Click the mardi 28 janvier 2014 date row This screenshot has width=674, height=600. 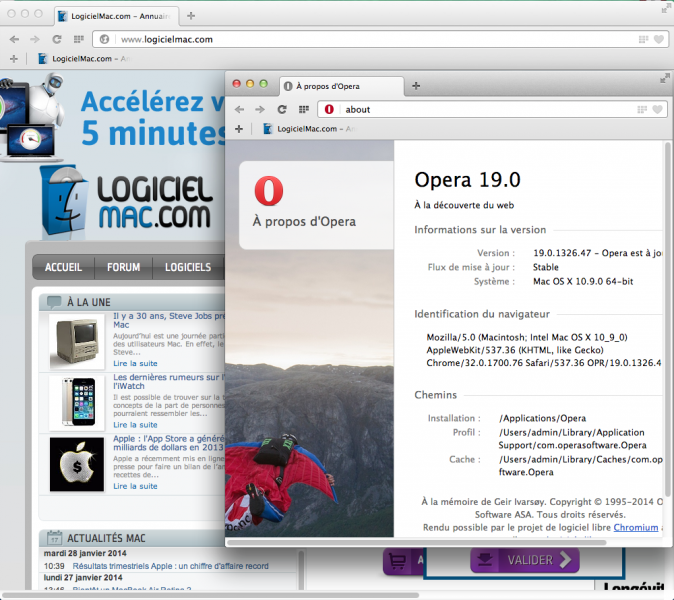click(85, 553)
